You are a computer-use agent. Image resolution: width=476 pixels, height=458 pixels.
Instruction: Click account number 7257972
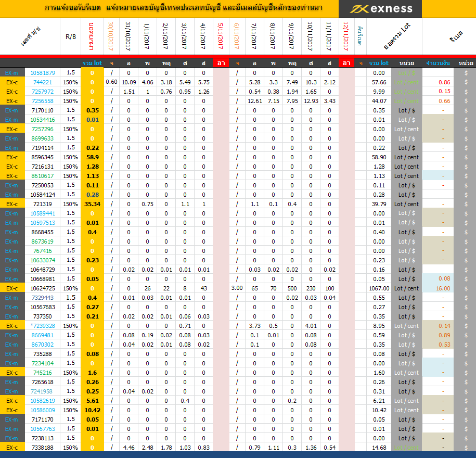pos(43,92)
